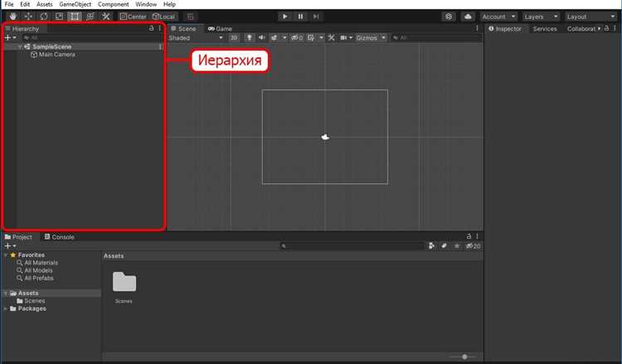Screen dimensions: 622x364
Task: Open Collab services icon in toolbar
Action: [x=449, y=17]
